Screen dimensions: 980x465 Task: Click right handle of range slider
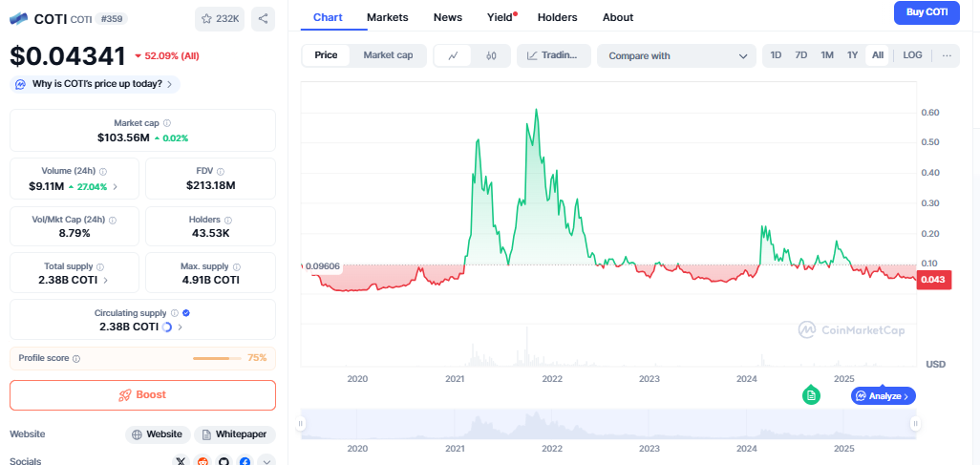coord(916,424)
